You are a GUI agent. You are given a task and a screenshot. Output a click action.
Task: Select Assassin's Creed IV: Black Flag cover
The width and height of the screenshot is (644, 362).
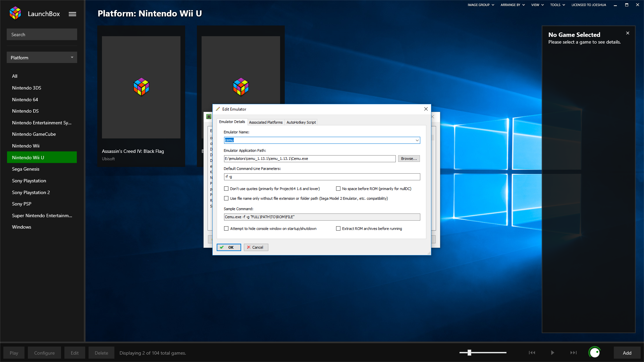point(141,87)
